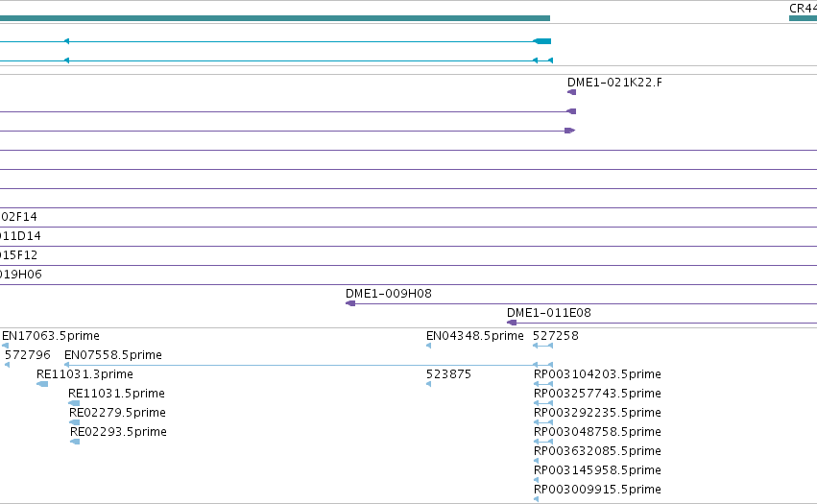Screen dimensions: 817x504
Task: Select the feature label ending in 15F12
Action: (19, 255)
